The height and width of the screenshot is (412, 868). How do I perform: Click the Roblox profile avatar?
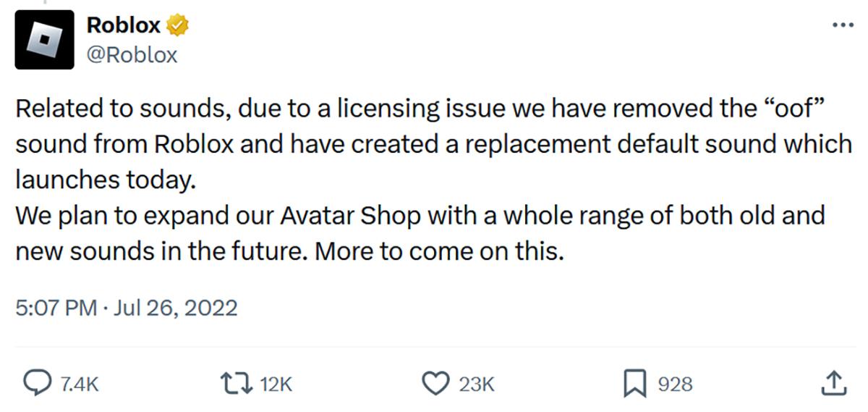click(x=44, y=40)
